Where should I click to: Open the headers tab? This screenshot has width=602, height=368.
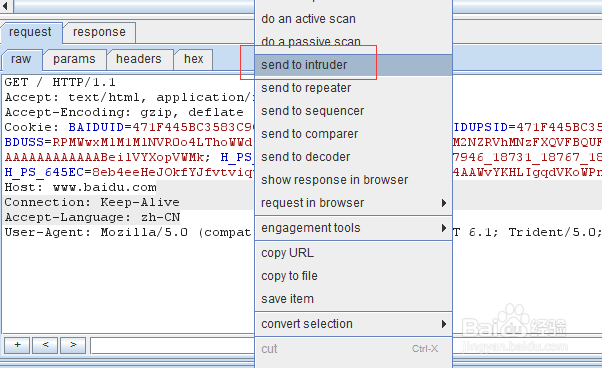point(139,59)
